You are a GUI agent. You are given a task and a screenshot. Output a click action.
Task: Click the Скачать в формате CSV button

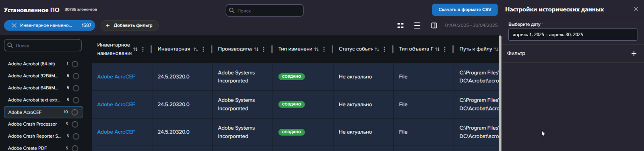[464, 10]
